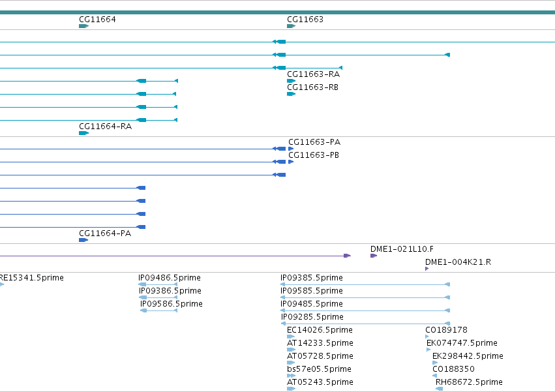Click the CG11664 gene label
The image size is (555, 392).
(x=97, y=19)
